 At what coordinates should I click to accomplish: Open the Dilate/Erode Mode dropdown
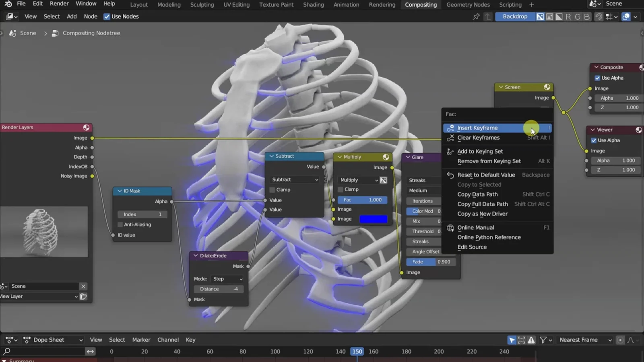pos(227,279)
